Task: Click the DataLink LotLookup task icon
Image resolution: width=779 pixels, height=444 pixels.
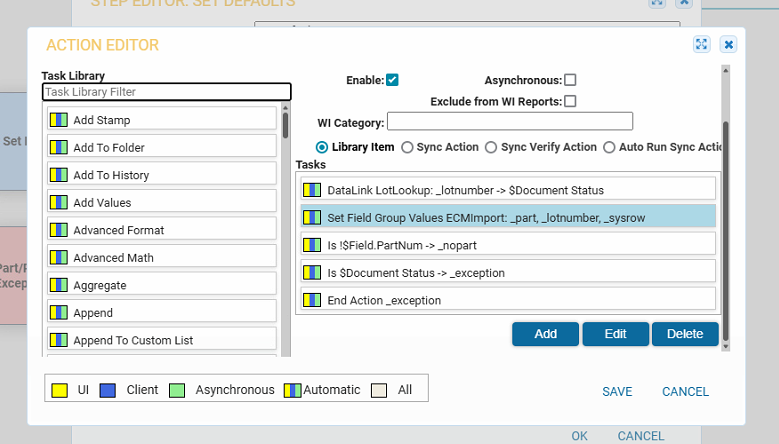Action: pos(312,189)
